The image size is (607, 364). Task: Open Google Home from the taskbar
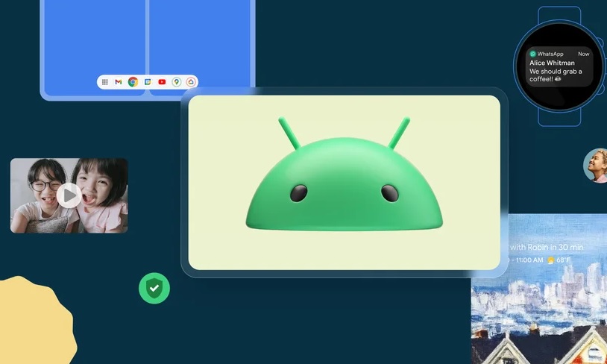190,82
